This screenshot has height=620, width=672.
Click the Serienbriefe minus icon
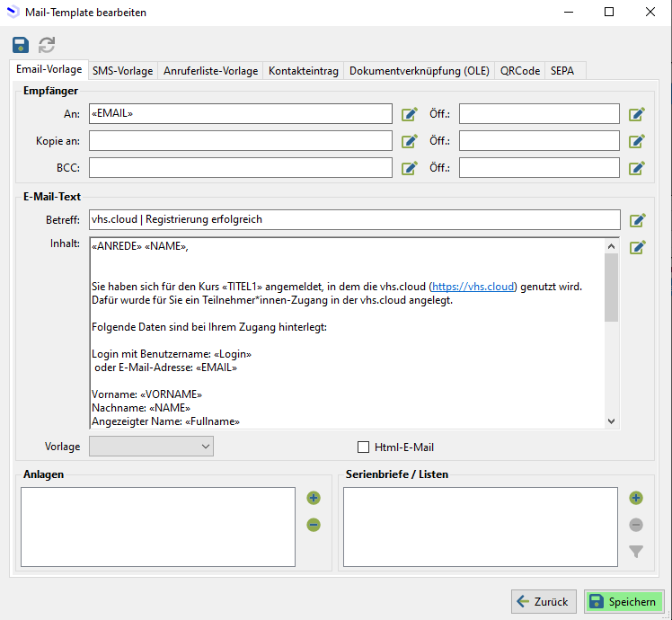pos(636,525)
